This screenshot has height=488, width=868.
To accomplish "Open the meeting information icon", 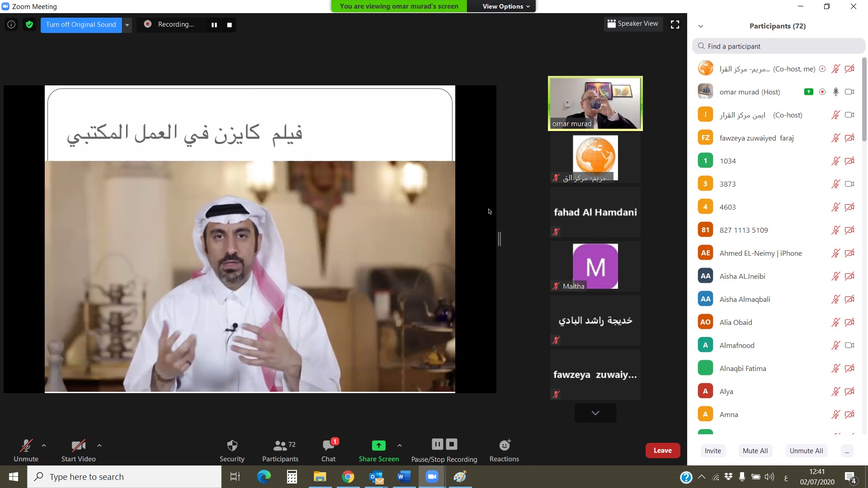I will coord(11,25).
